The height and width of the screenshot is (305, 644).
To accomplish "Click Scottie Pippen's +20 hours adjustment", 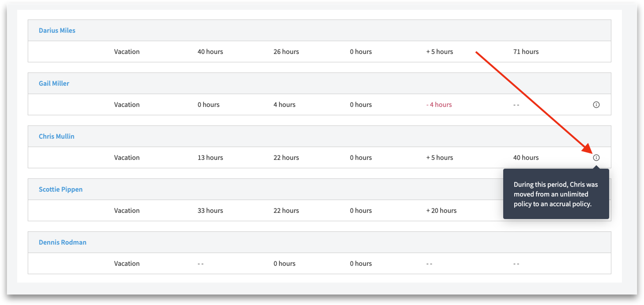I will pos(441,210).
